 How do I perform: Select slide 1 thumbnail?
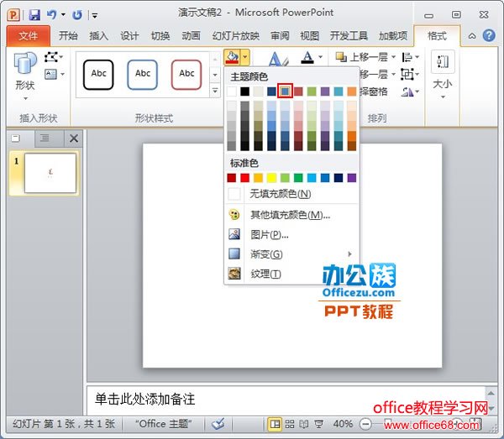click(x=50, y=173)
